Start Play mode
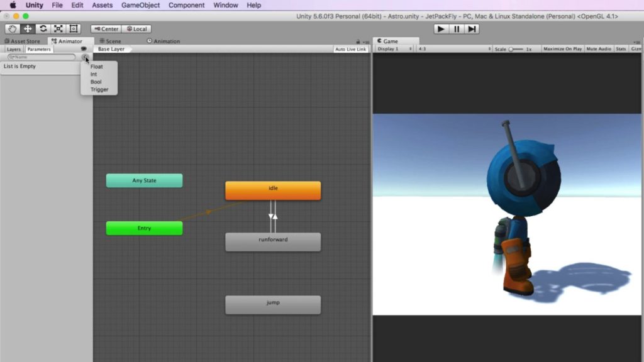 [x=441, y=29]
